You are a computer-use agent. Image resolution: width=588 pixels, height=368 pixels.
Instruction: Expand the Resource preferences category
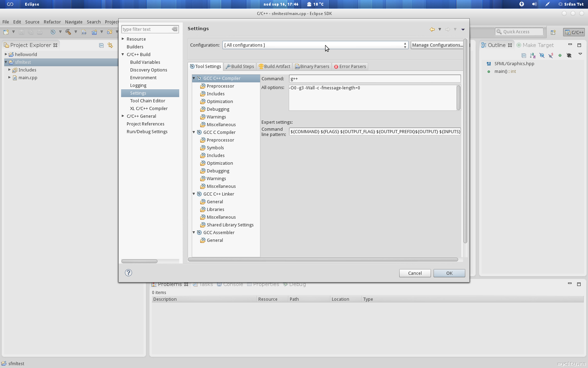[123, 39]
